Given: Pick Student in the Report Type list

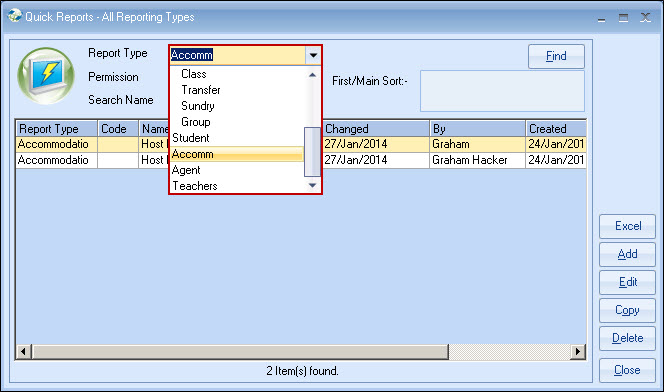Looking at the screenshot, I should pos(191,138).
